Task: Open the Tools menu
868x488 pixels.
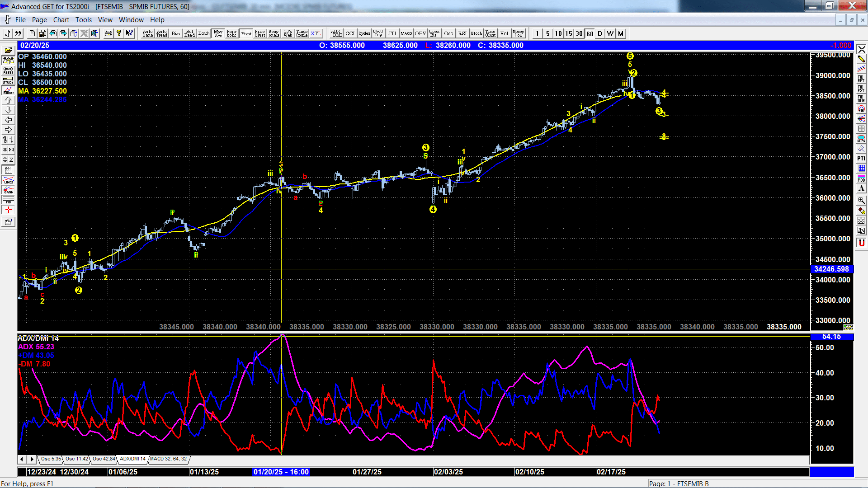Action: (x=84, y=20)
